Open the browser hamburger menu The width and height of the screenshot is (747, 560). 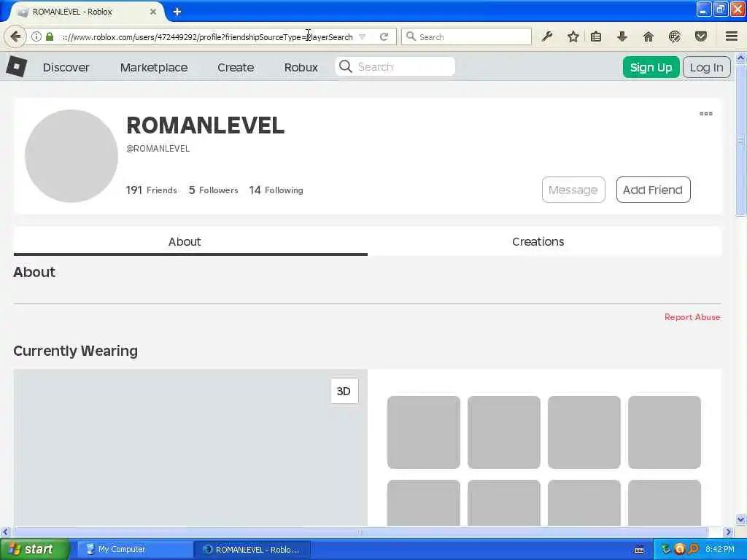click(x=731, y=36)
